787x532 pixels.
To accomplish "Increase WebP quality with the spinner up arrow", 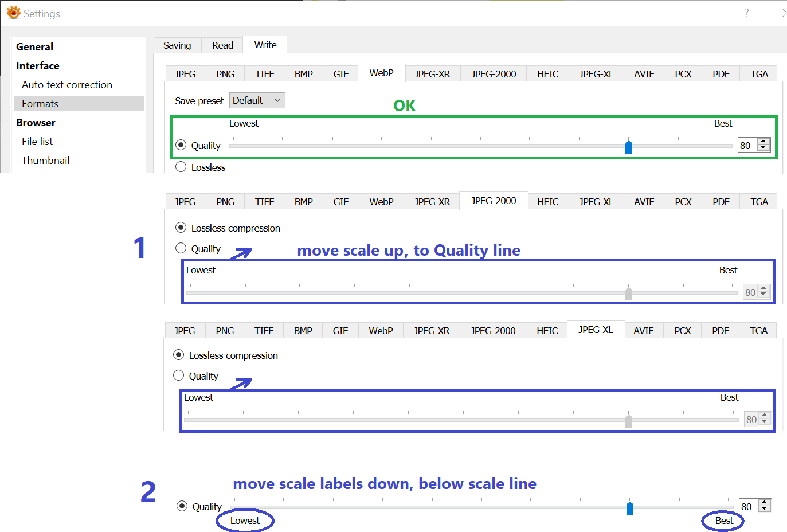I will click(763, 142).
